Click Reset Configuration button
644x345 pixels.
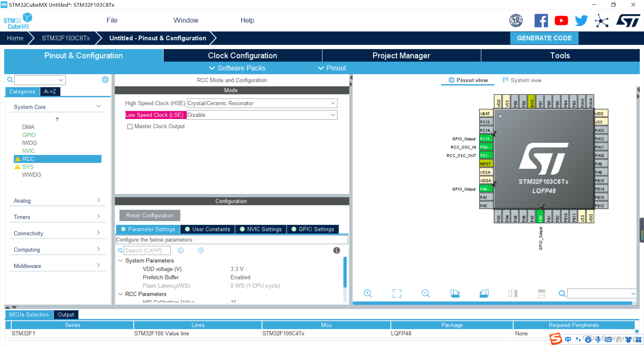[x=150, y=215]
